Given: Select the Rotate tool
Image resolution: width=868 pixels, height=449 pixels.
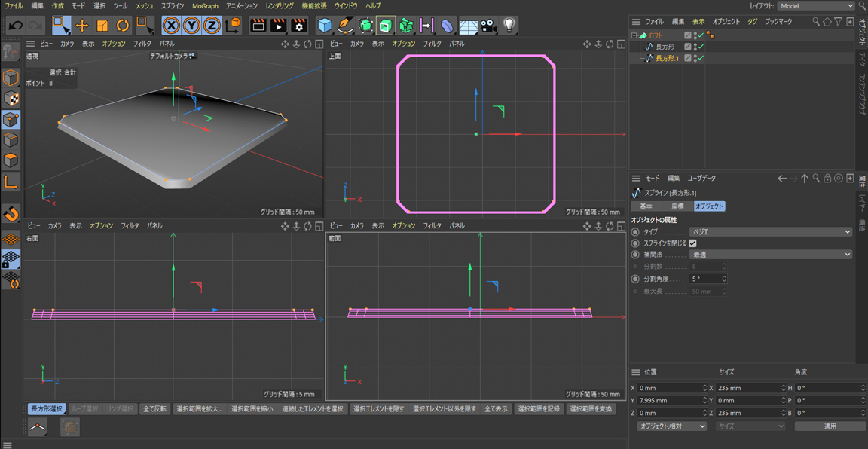Looking at the screenshot, I should [122, 26].
